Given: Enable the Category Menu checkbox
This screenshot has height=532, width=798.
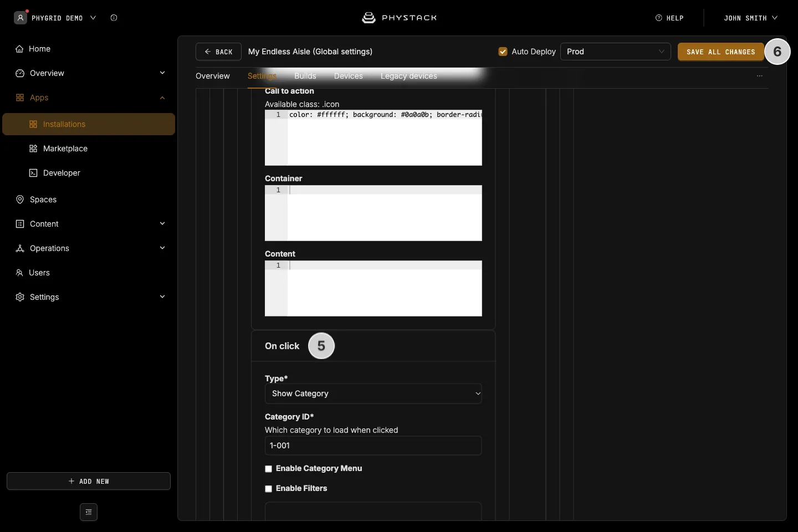Looking at the screenshot, I should coord(269,469).
